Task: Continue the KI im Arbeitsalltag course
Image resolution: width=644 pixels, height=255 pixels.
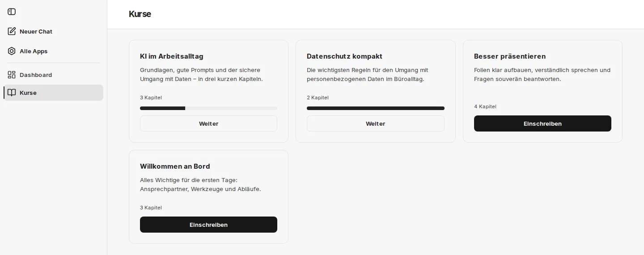Action: click(x=208, y=123)
